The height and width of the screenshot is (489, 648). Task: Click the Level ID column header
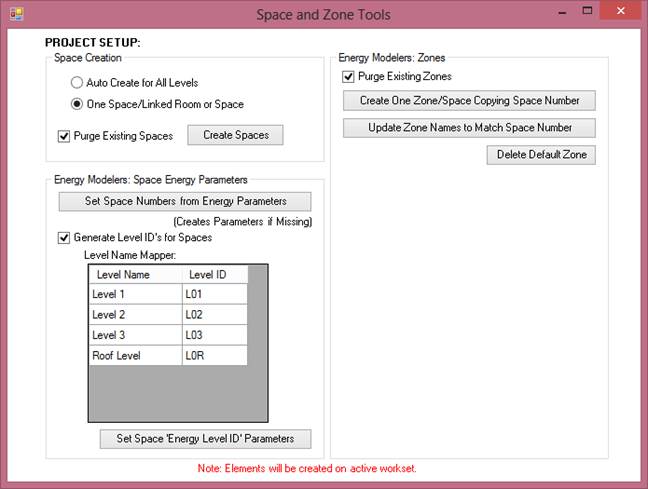pyautogui.click(x=214, y=274)
